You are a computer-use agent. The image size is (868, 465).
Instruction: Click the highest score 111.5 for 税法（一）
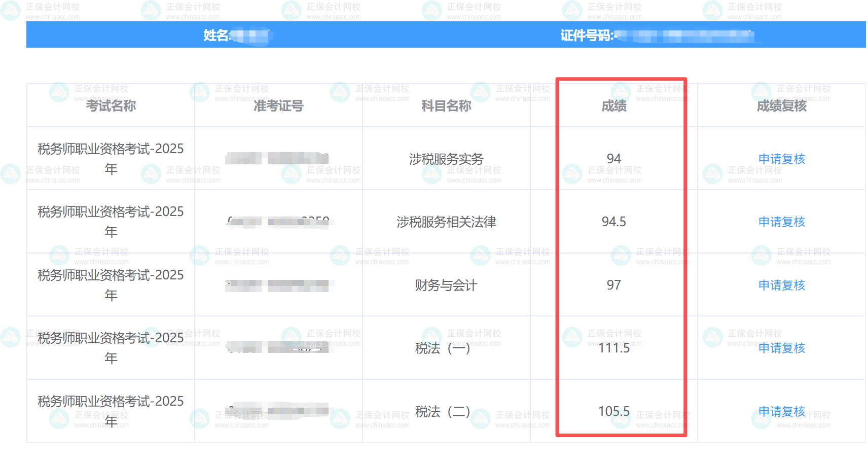(615, 348)
